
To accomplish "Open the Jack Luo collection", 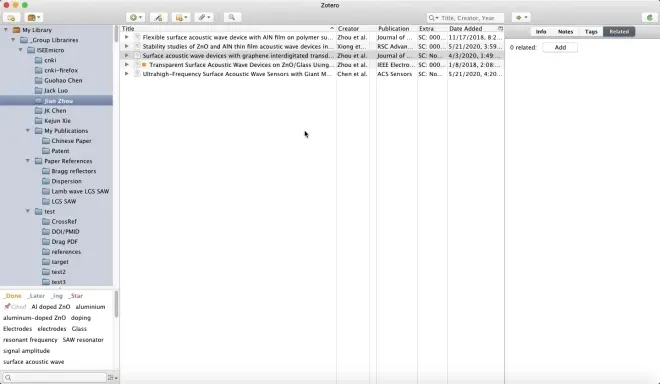I will pos(56,91).
